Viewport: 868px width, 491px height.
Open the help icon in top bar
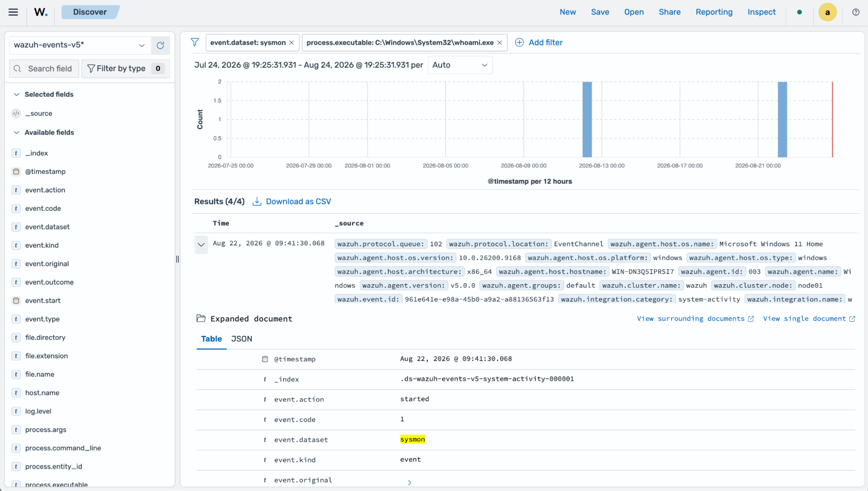(855, 12)
